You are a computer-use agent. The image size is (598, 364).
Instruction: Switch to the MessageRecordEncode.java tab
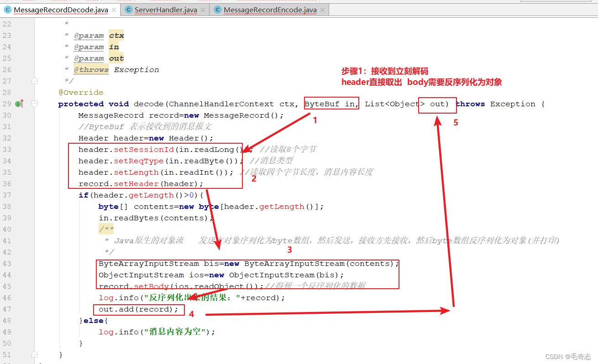point(269,10)
